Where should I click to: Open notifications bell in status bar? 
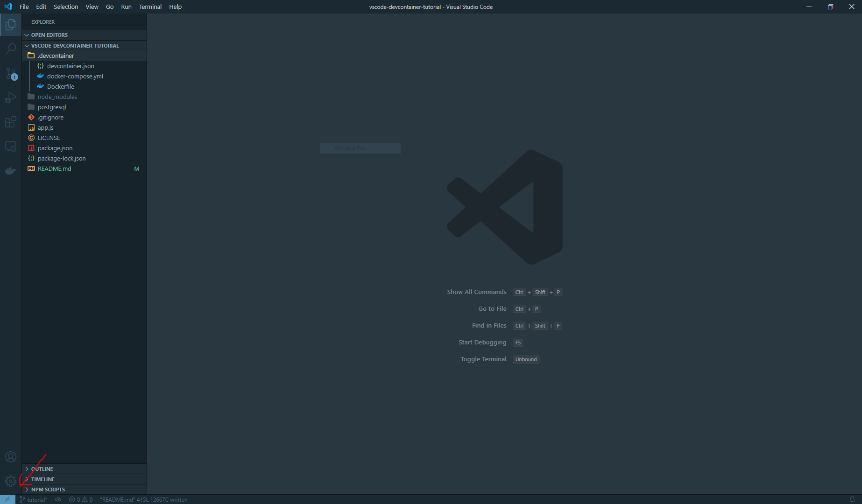point(852,499)
